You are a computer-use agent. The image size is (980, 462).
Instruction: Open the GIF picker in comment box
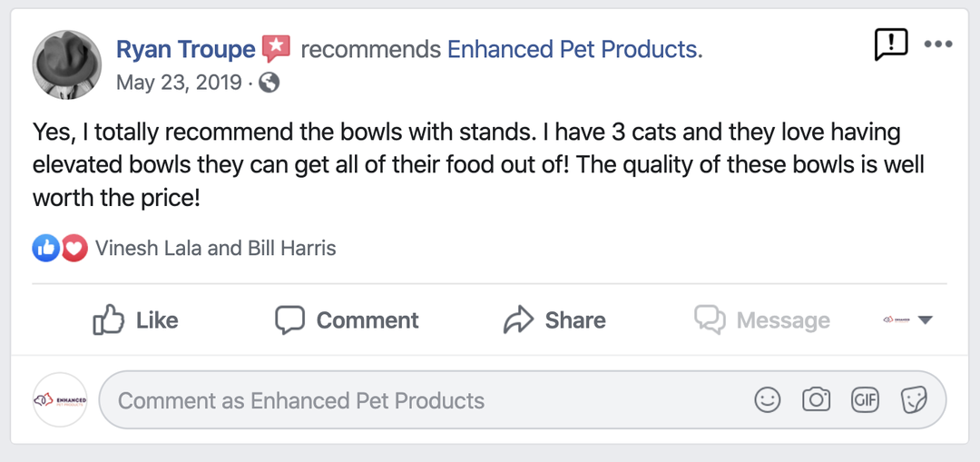click(865, 400)
